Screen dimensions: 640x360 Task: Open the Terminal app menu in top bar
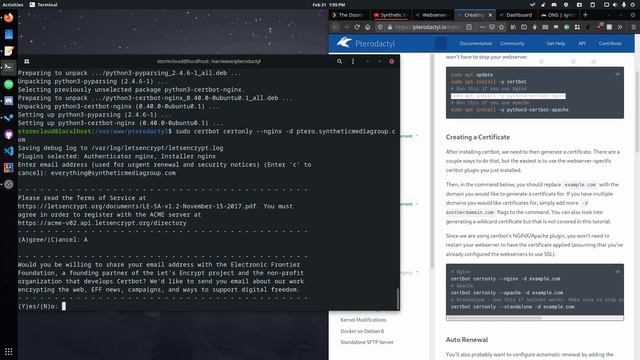pos(43,4)
